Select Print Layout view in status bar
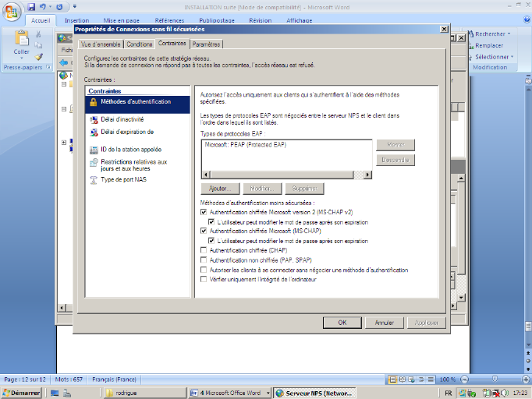Screen dimensions: 532x399 coord(392,380)
